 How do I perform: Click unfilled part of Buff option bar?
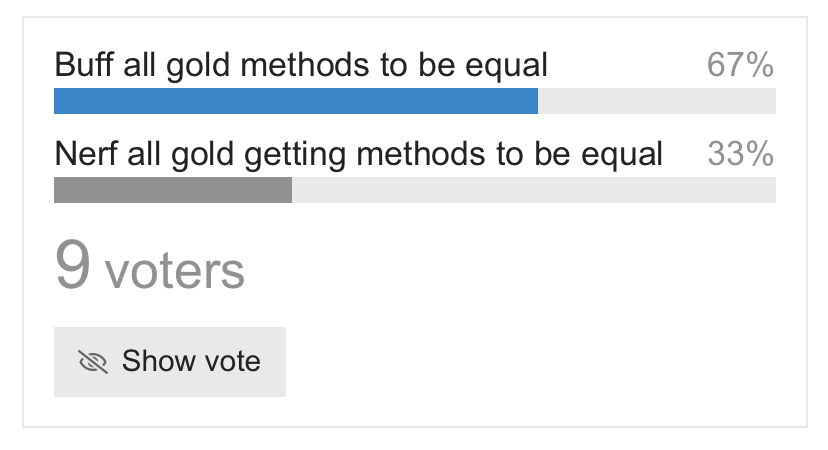click(657, 101)
